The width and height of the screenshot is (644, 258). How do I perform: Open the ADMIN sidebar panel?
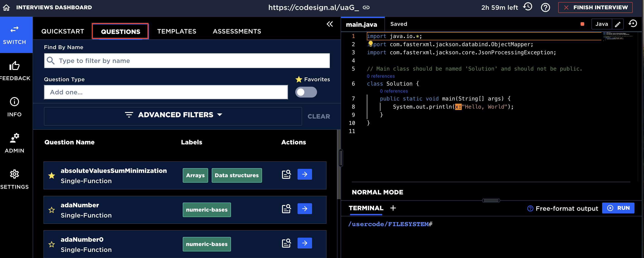pos(14,143)
